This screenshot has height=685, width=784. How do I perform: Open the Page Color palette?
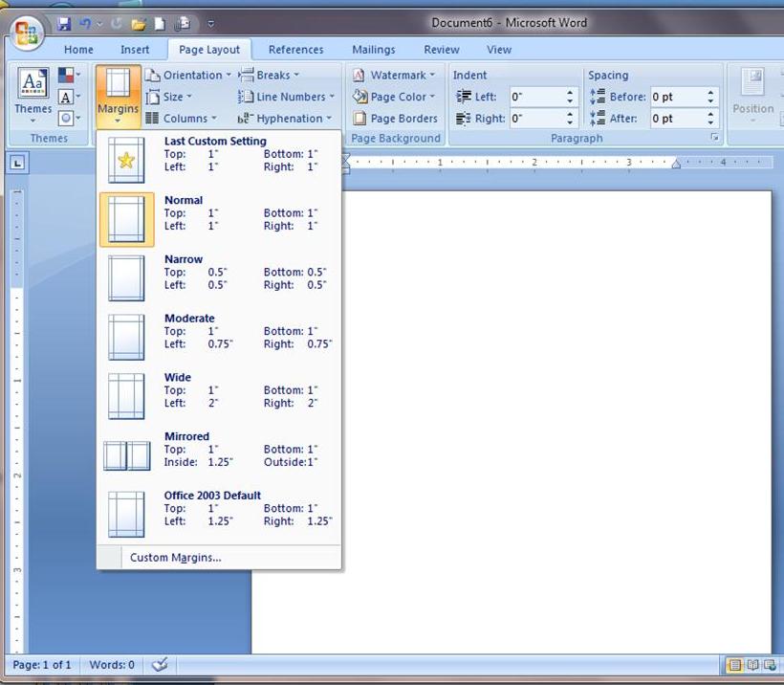394,97
